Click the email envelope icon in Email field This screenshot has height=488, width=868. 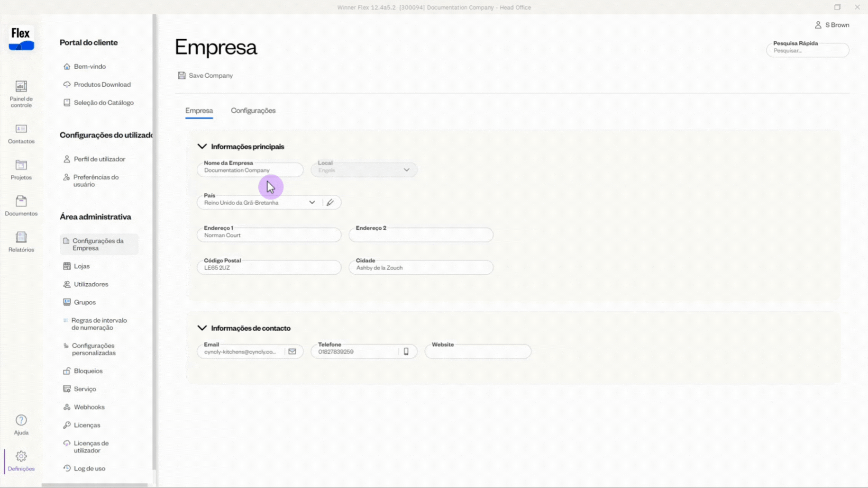[x=292, y=351]
